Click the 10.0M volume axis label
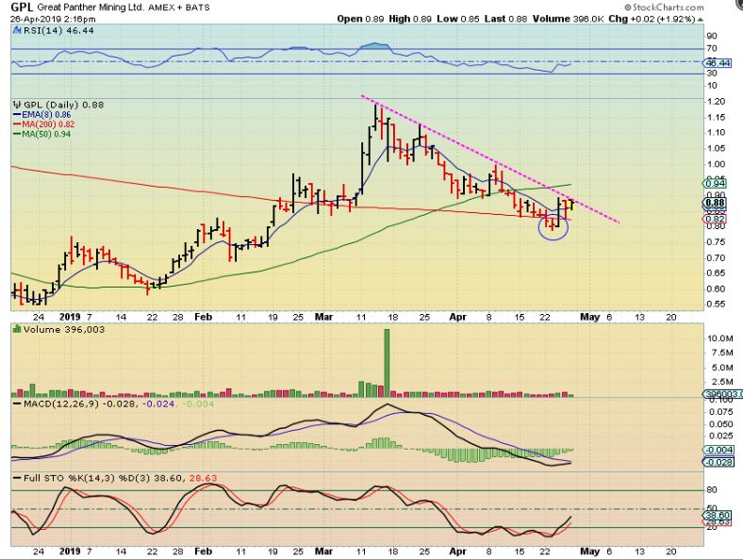Image resolution: width=743 pixels, height=560 pixels. tap(719, 338)
